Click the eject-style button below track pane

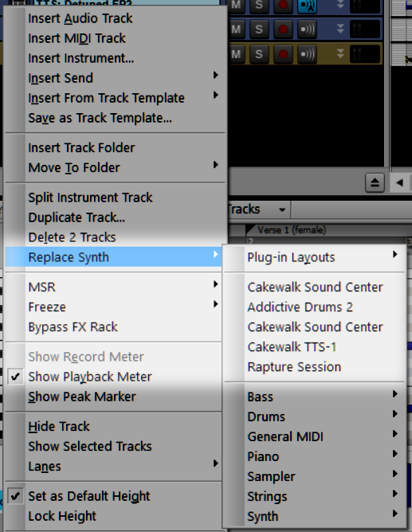click(x=375, y=183)
